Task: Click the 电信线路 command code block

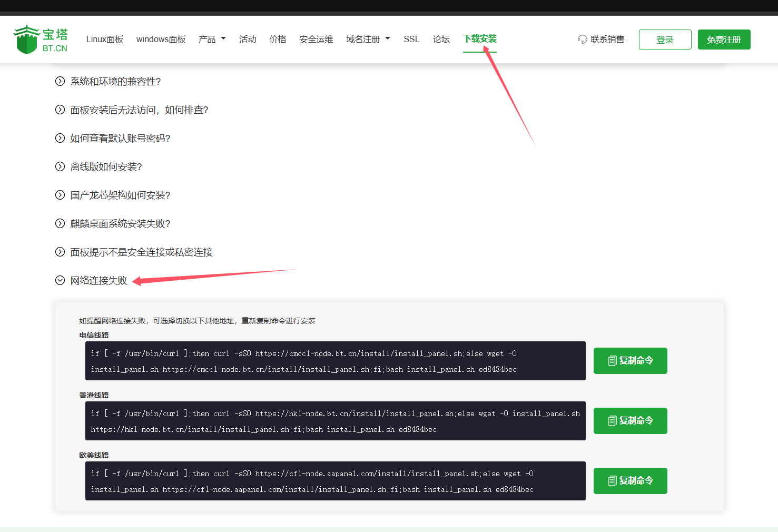Action: point(336,361)
